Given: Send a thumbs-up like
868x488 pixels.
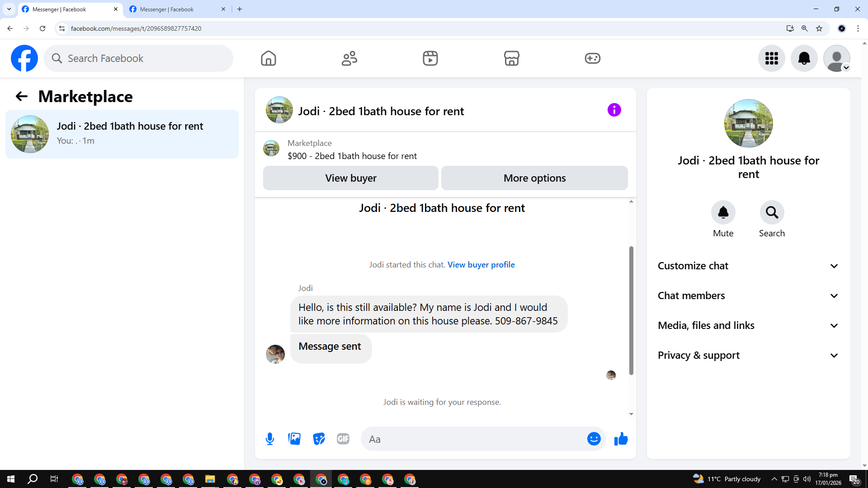Looking at the screenshot, I should click(x=621, y=439).
